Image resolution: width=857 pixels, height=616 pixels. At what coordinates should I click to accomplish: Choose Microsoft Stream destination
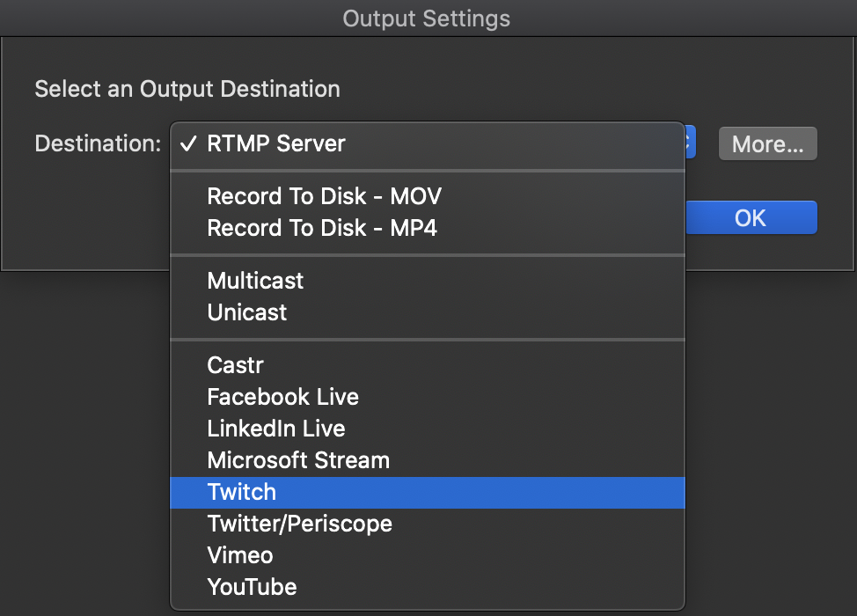pos(297,460)
